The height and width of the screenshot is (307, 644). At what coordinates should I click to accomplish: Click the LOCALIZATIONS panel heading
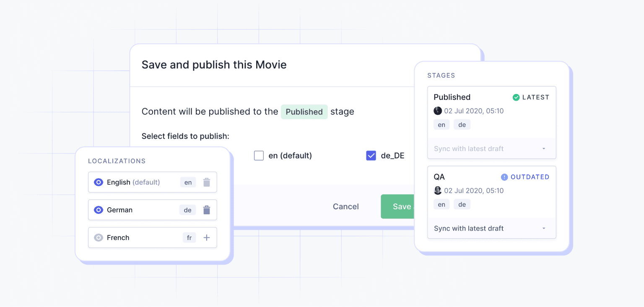[x=117, y=161]
